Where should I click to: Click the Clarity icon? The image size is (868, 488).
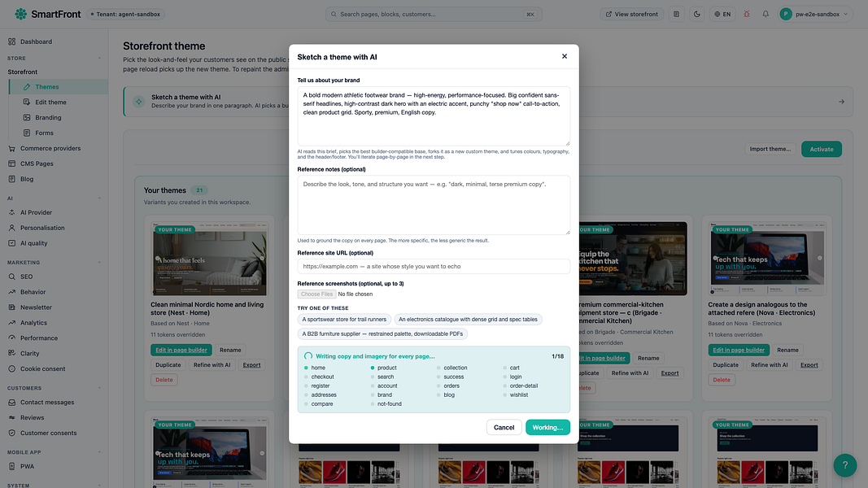coord(11,353)
